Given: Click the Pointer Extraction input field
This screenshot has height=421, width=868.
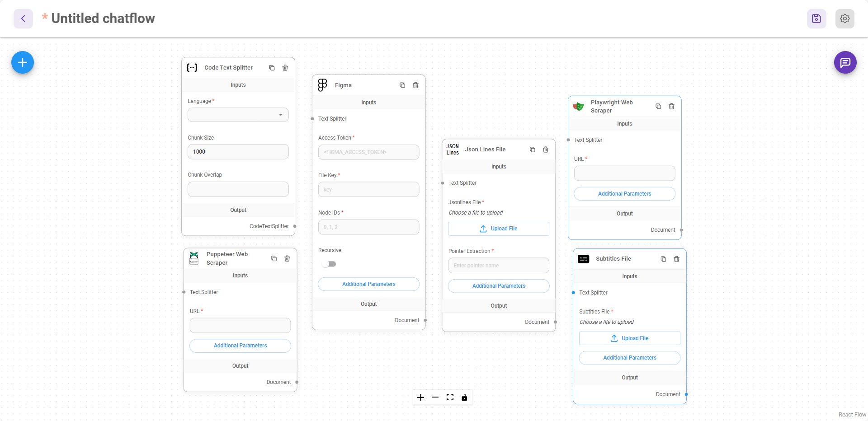Looking at the screenshot, I should tap(498, 265).
